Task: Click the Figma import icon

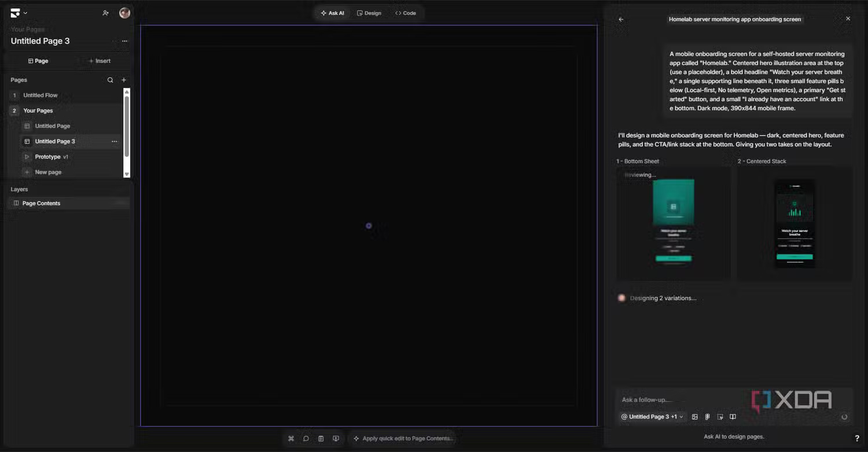Action: [707, 417]
